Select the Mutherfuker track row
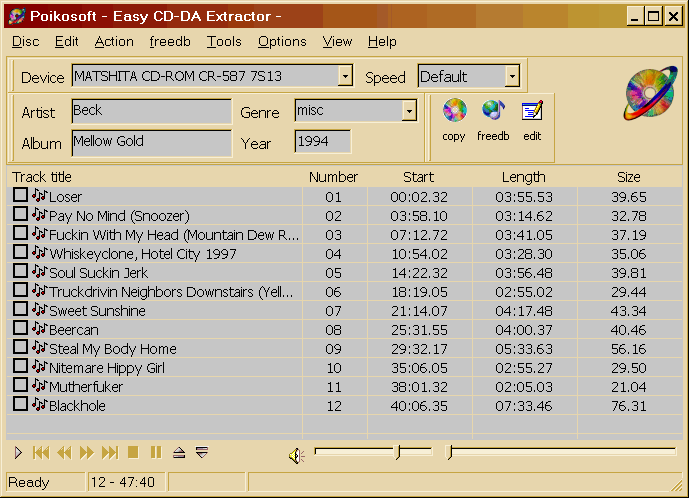 pos(344,387)
